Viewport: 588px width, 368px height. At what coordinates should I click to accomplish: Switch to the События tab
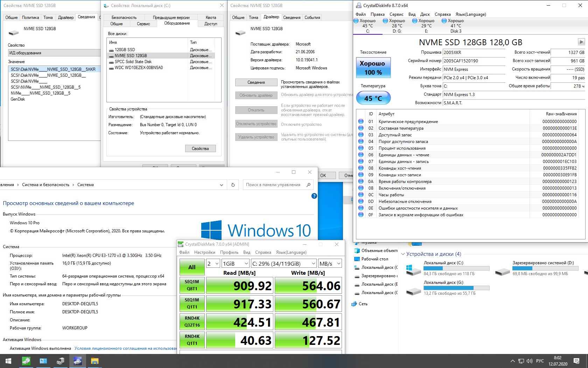point(312,18)
